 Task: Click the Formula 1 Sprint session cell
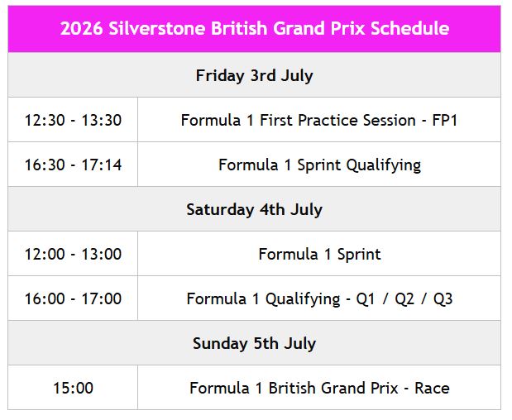click(319, 255)
